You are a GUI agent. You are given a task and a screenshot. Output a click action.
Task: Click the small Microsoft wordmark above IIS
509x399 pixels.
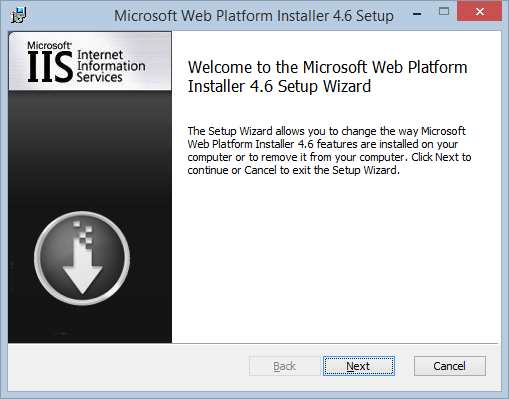[x=49, y=46]
